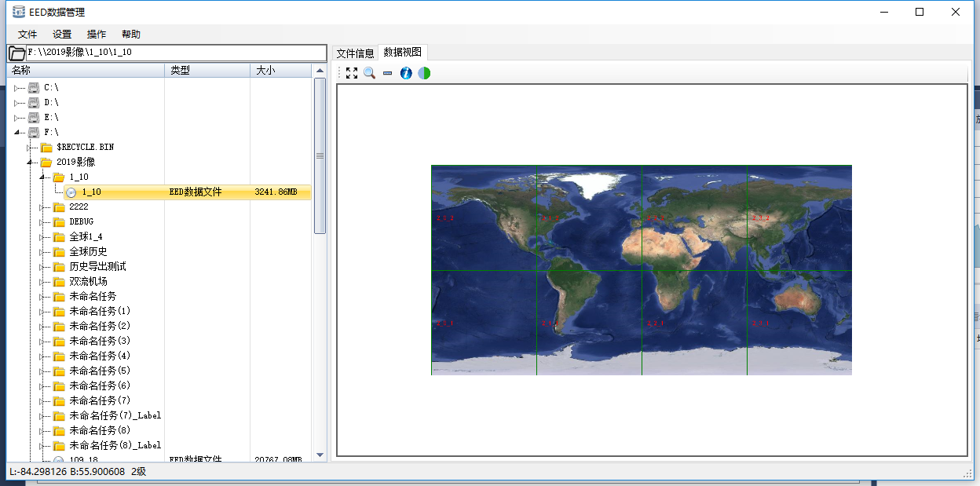The height and width of the screenshot is (486, 980).
Task: Click the full extent view icon
Action: [352, 73]
